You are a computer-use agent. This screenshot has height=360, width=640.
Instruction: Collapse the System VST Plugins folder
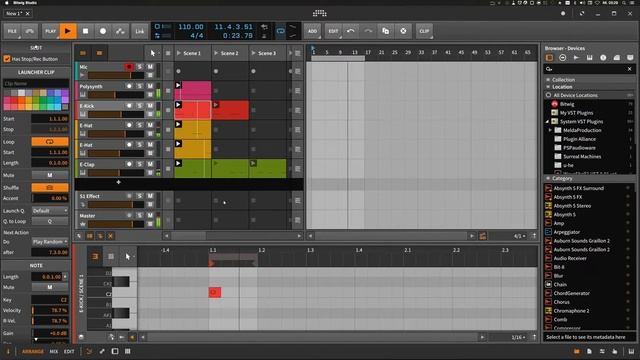click(x=547, y=122)
